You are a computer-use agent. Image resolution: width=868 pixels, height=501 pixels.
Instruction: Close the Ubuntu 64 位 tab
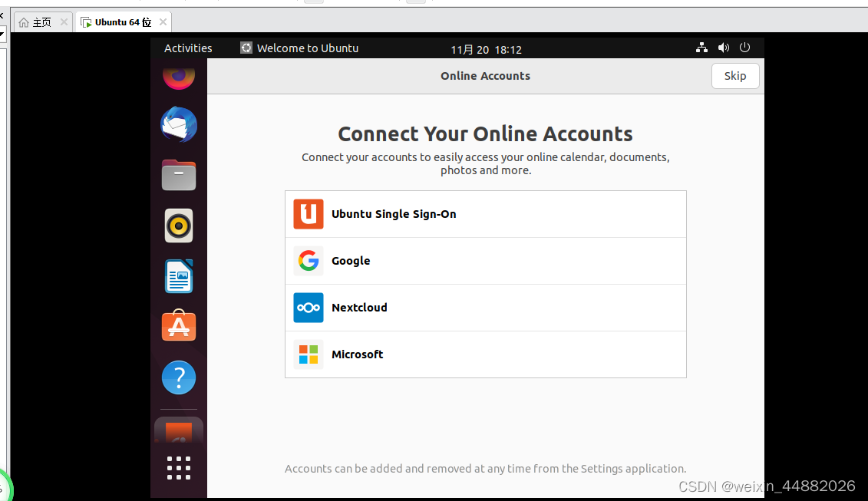(163, 22)
